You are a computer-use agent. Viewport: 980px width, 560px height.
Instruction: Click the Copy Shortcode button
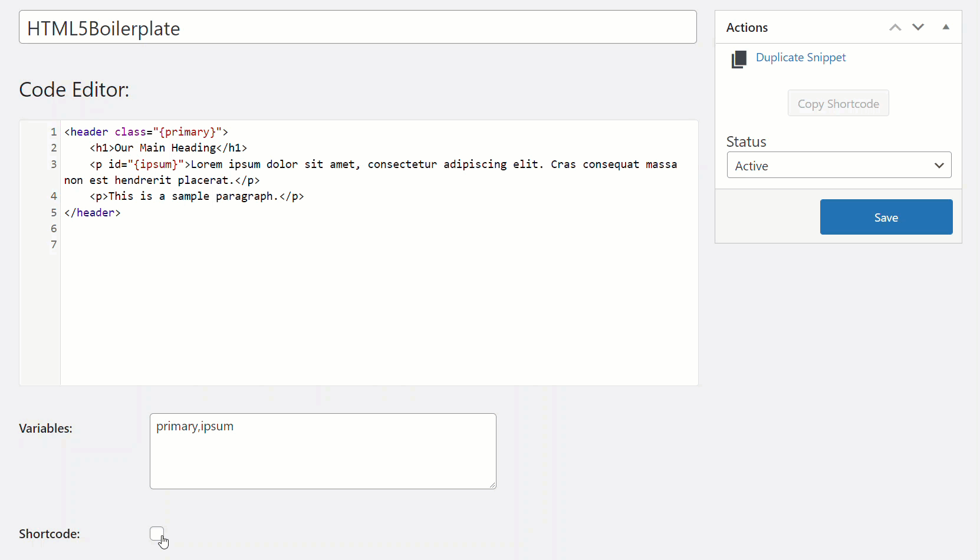838,103
